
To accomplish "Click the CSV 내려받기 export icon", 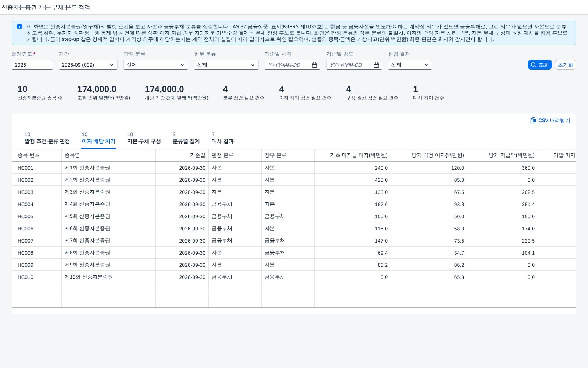I will pos(533,120).
